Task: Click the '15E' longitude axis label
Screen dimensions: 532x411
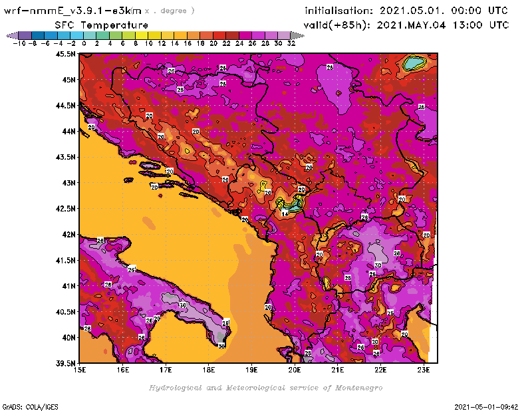Action: click(x=80, y=370)
